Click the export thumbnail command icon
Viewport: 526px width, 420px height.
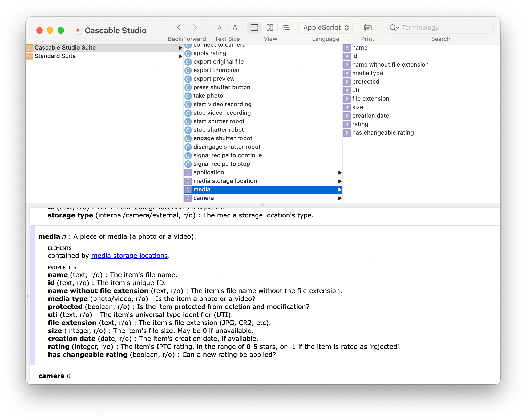[188, 71]
